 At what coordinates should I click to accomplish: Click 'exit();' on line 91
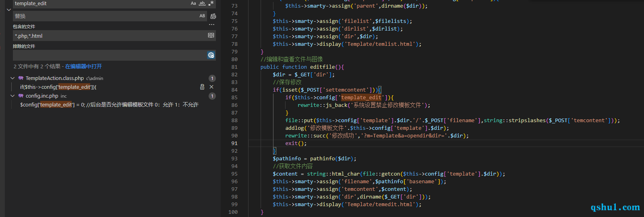pyautogui.click(x=296, y=143)
